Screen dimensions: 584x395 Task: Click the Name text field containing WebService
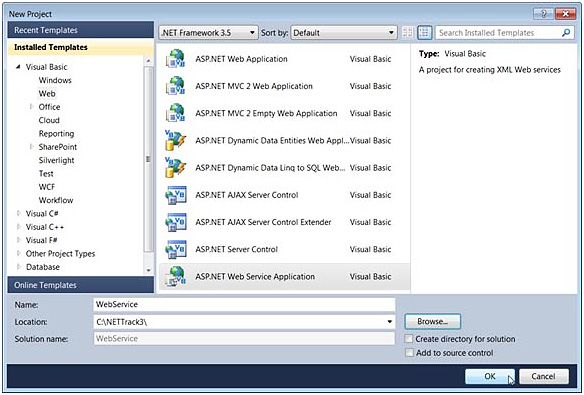tap(244, 304)
